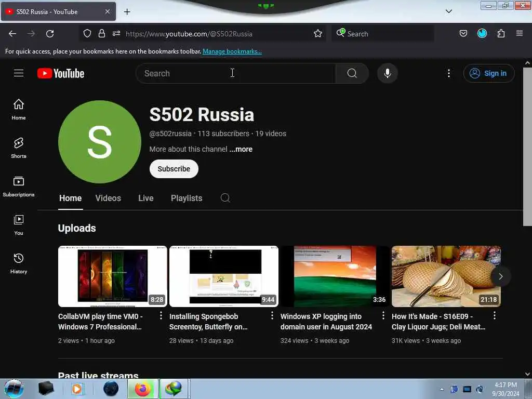
Task: Click scrollbar down arrow at page bottom
Action: coord(527,374)
